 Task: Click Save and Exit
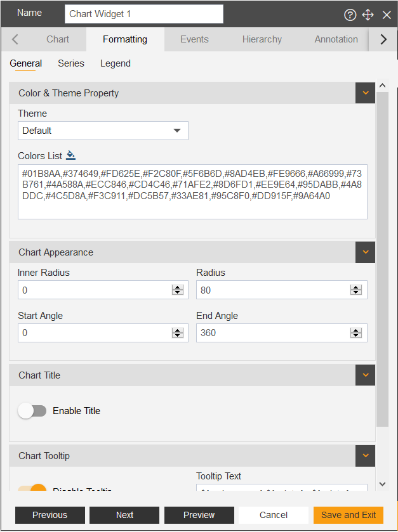click(x=348, y=515)
